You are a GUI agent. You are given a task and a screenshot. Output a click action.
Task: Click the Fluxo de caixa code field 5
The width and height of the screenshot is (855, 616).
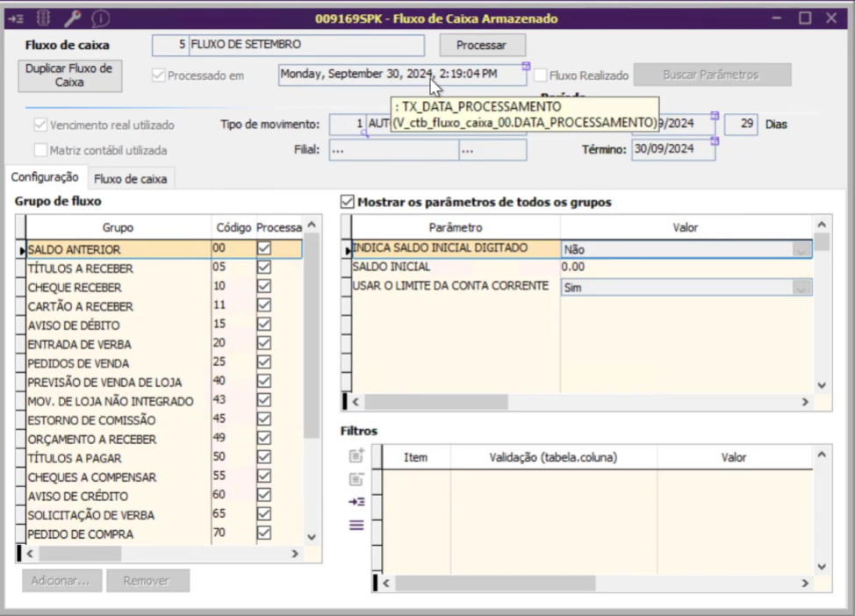point(170,45)
